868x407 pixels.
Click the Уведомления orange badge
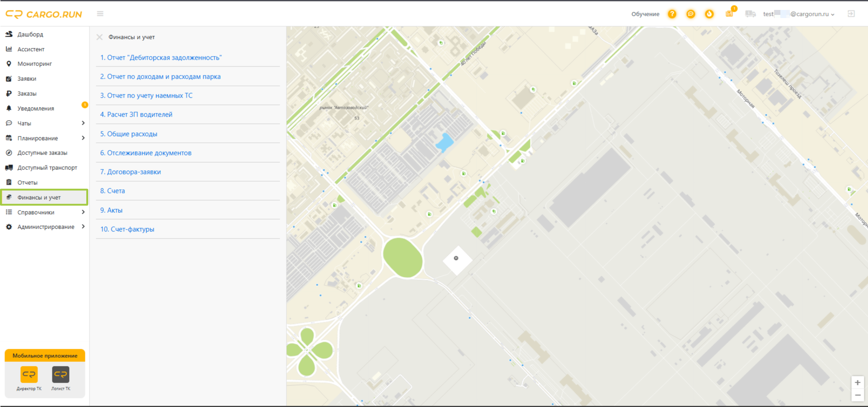click(84, 105)
